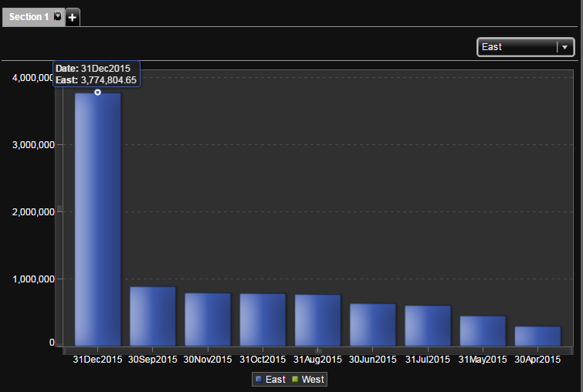Click the 30Jun2015 bar
Image resolution: width=583 pixels, height=392 pixels.
(373, 325)
